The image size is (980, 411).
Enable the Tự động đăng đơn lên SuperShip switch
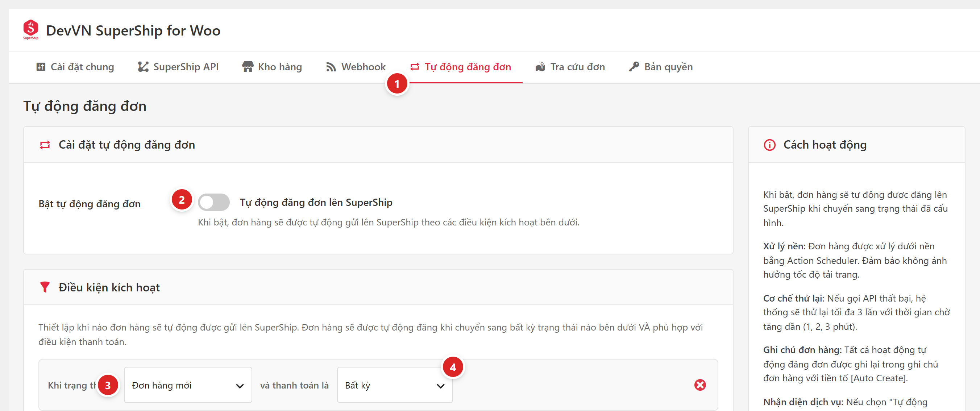[x=214, y=202]
